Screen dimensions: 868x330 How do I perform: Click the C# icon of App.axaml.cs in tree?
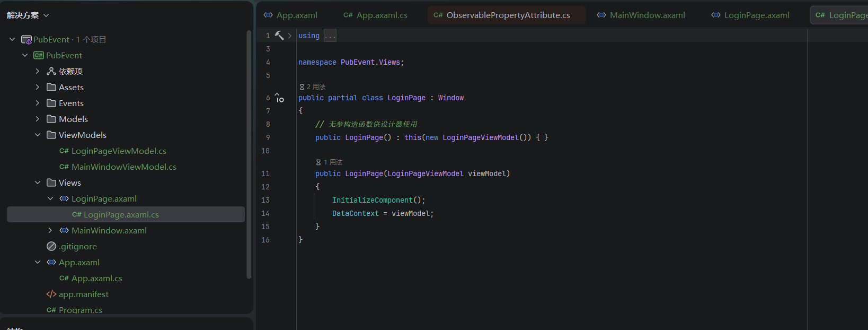pyautogui.click(x=64, y=278)
